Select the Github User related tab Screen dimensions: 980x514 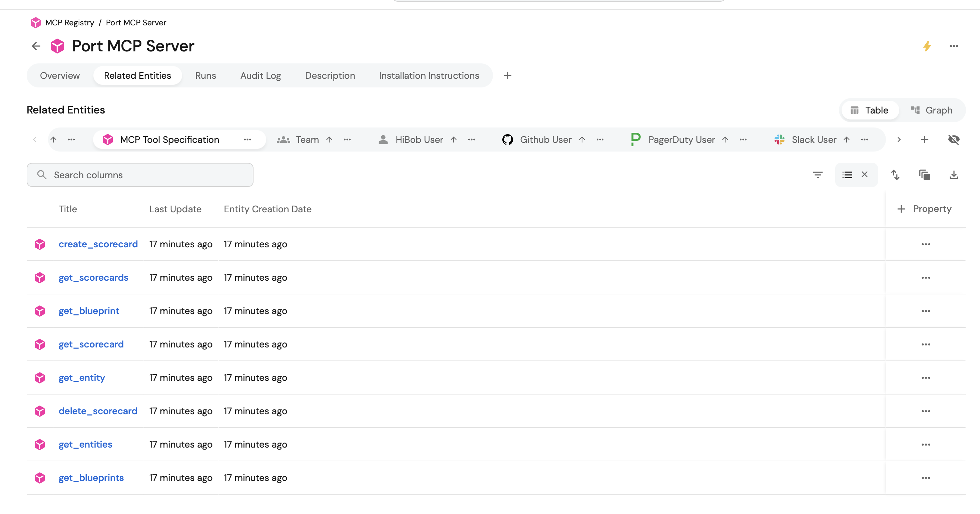pyautogui.click(x=545, y=140)
